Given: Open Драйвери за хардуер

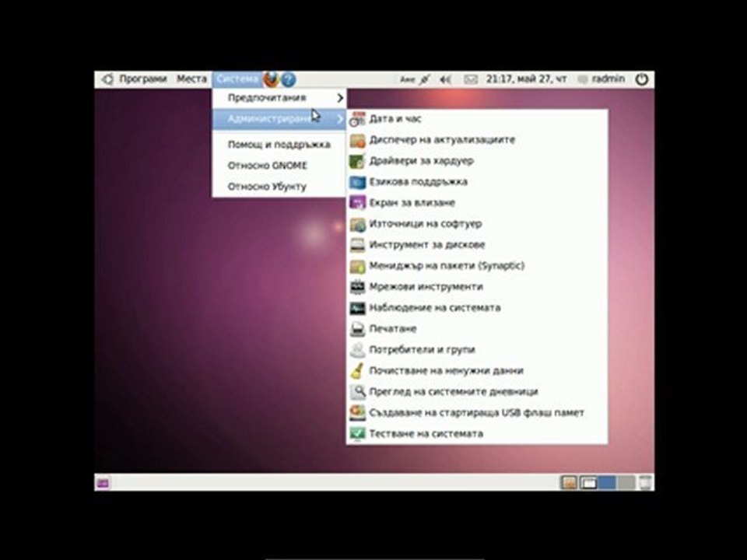Looking at the screenshot, I should [477, 161].
